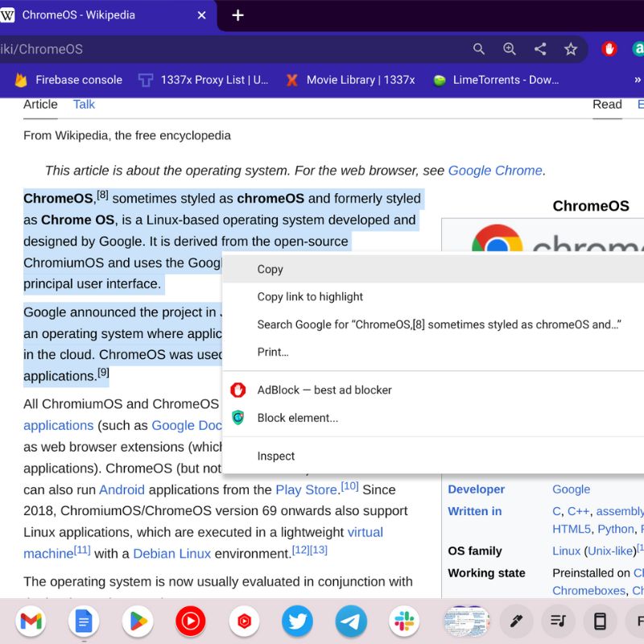Screen dimensions: 644x644
Task: Open the bookmarks overflow chevron
Action: tap(637, 80)
